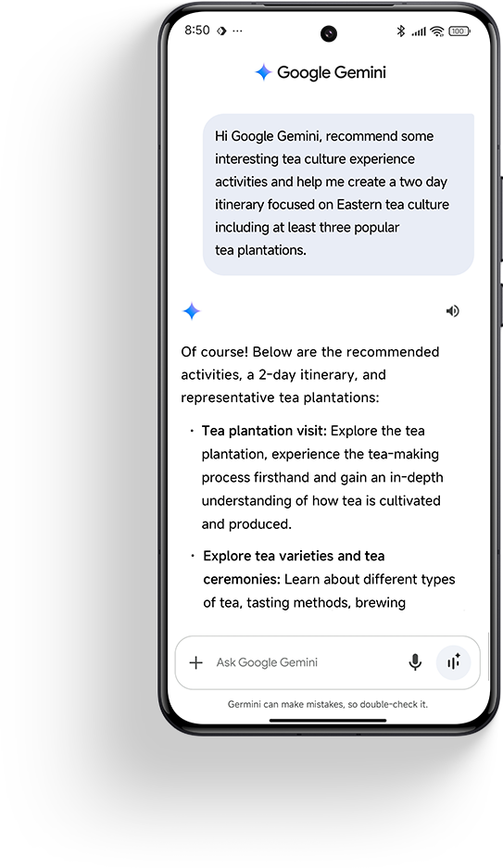Tap the Wi-Fi status icon
The image size is (503, 868).
point(437,31)
